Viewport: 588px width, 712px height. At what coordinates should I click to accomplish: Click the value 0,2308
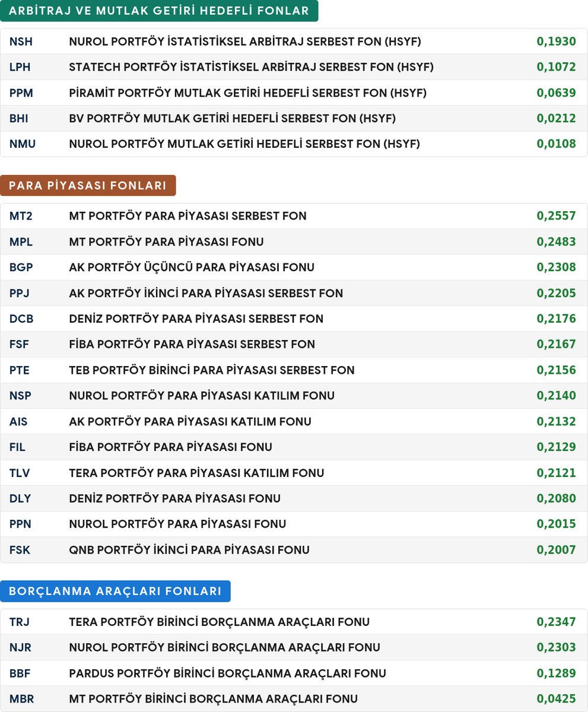(557, 268)
